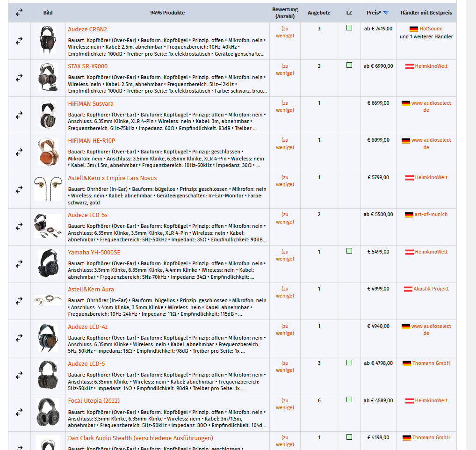Image resolution: width=476 pixels, height=450 pixels.
Task: Click compare arrows icon for Audeze LCD-5s
Action: 19,226
